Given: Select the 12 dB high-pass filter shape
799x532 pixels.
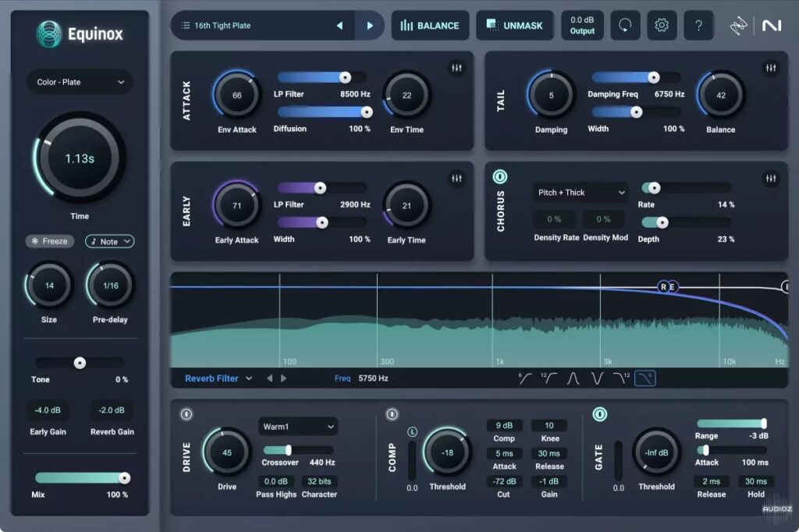Looking at the screenshot, I should click(x=549, y=378).
